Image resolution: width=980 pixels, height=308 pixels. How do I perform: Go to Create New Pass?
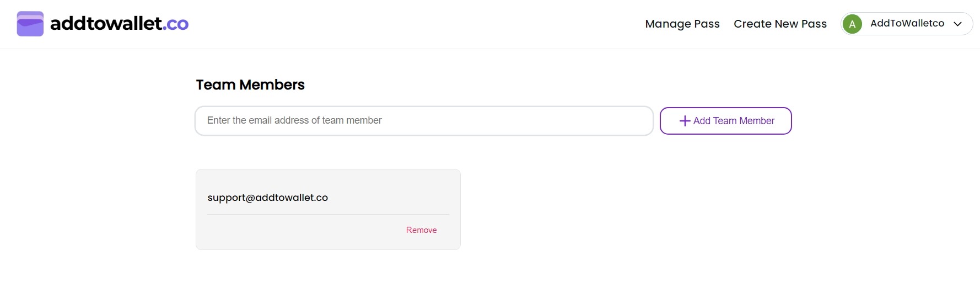tap(780, 24)
